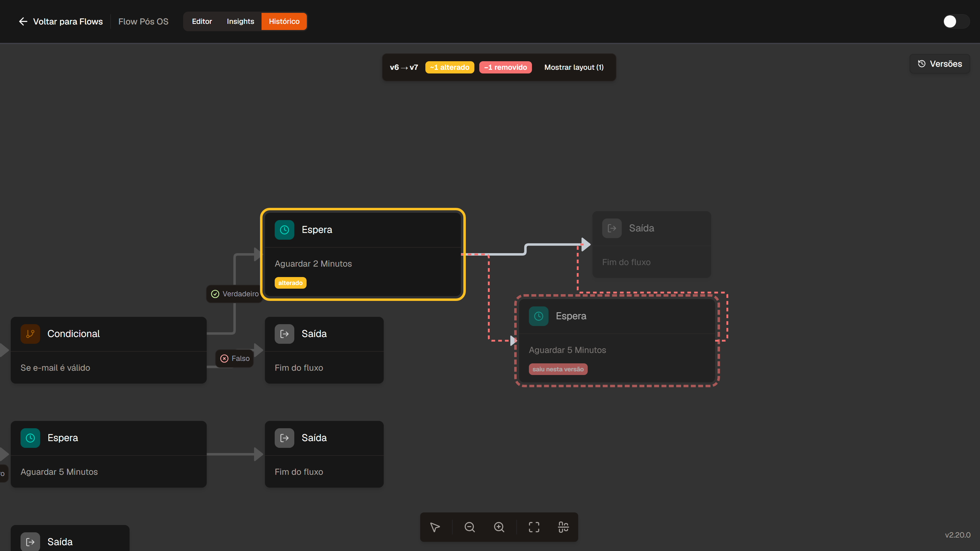Open the Versões panel

click(940, 64)
